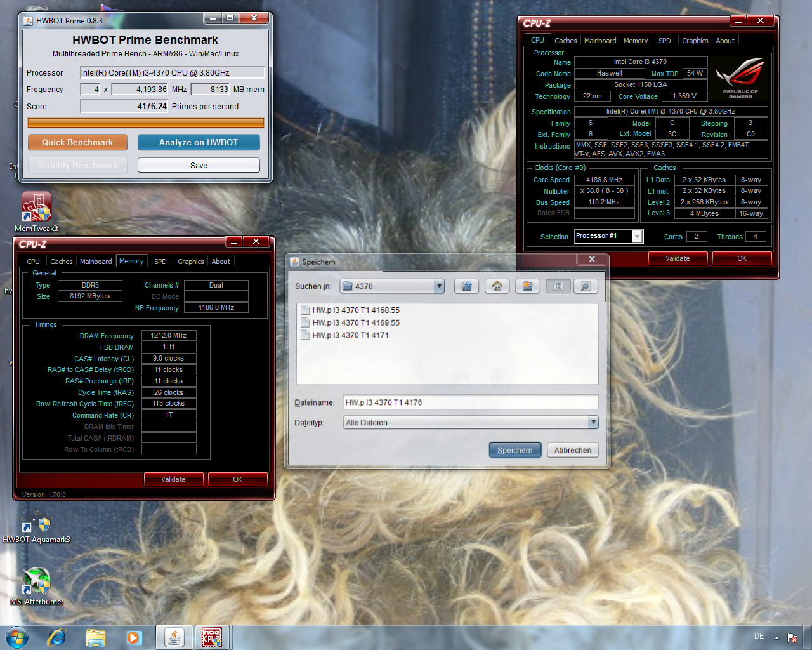Close the Speichern dialog
812x650 pixels.
[x=591, y=259]
